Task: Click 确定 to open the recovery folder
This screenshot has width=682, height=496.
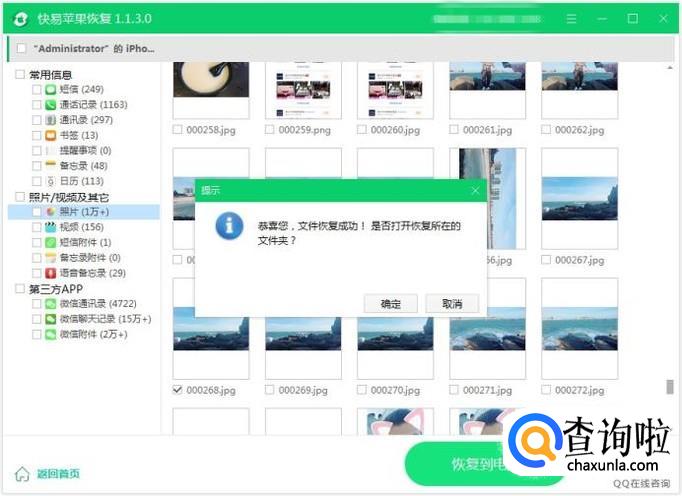Action: pos(391,304)
